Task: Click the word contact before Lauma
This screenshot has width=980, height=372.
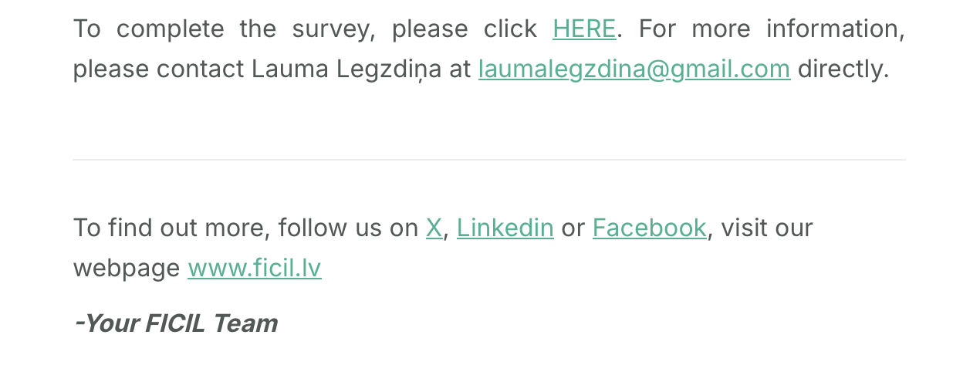Action: coord(200,69)
